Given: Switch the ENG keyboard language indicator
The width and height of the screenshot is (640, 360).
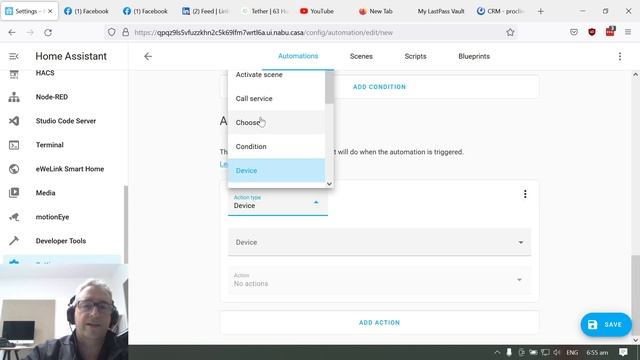Looking at the screenshot, I should click(572, 352).
